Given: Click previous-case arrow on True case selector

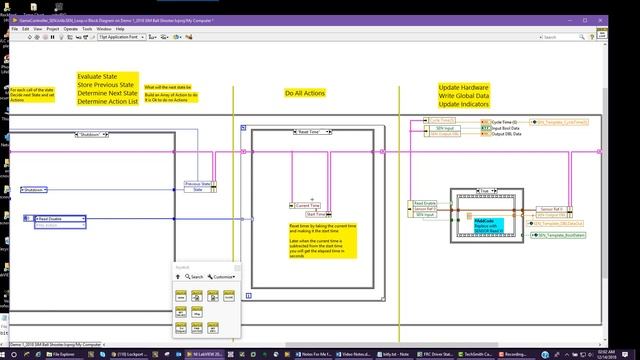Looking at the screenshot, I should coord(478,191).
